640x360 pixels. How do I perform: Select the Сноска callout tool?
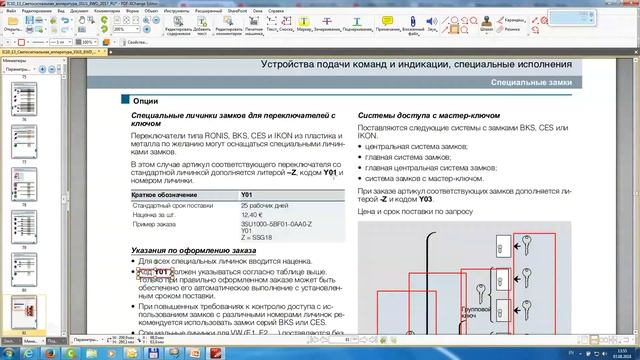coord(287,24)
